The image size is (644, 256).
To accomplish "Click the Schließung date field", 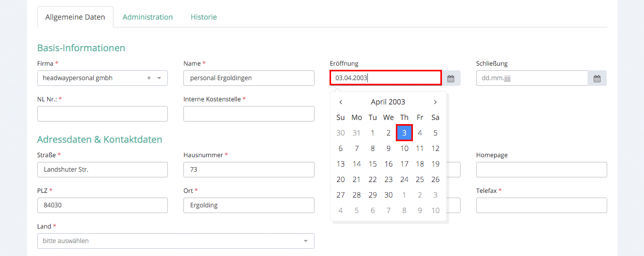I will pyautogui.click(x=532, y=79).
